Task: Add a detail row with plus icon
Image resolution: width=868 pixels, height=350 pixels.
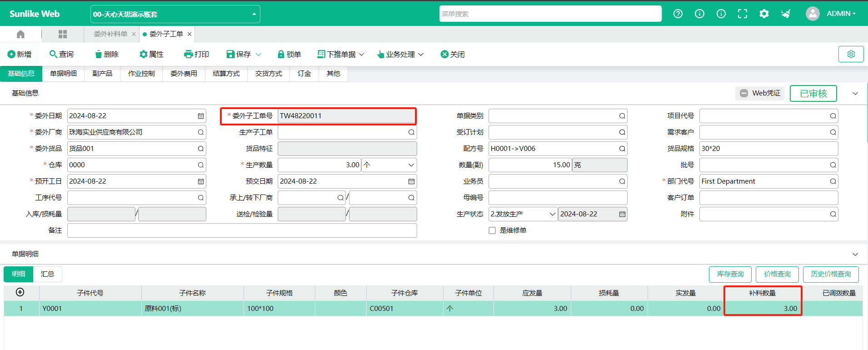Action: point(20,292)
